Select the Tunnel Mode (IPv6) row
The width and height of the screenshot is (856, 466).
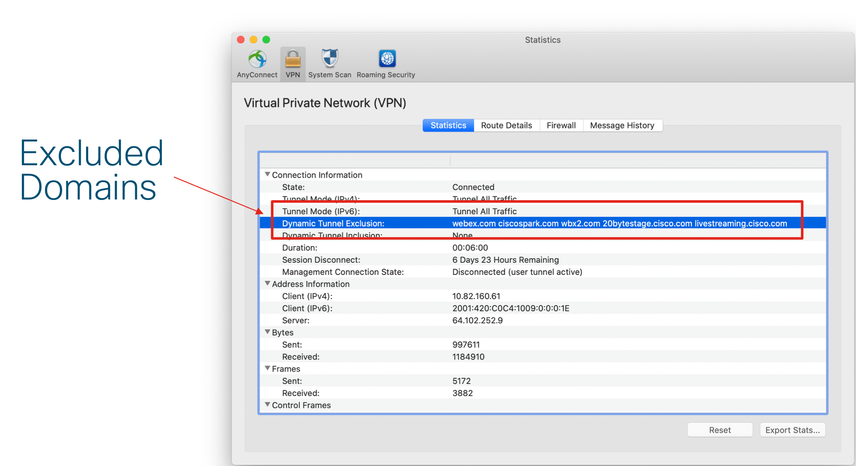tap(543, 211)
